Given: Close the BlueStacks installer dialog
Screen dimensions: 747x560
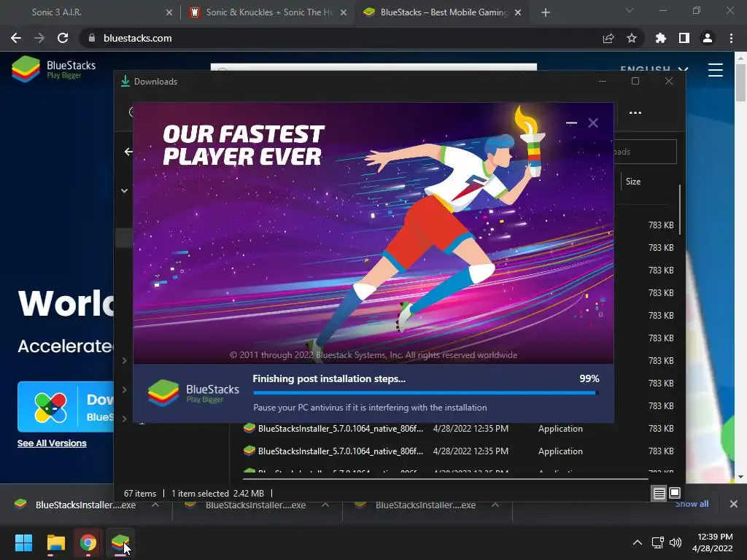Looking at the screenshot, I should 593,122.
